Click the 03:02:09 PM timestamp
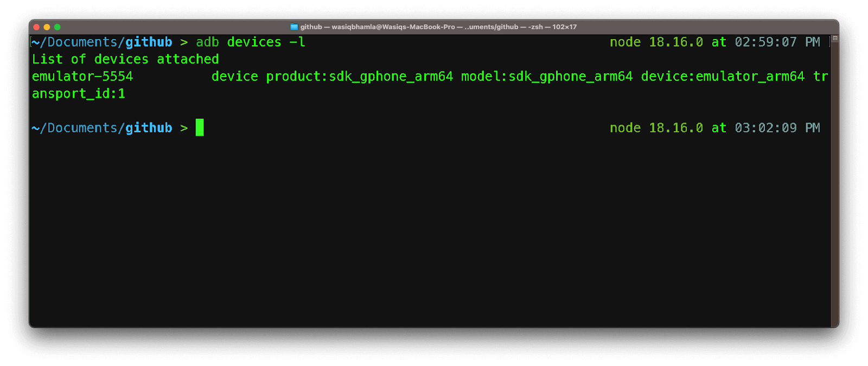868x366 pixels. tap(777, 128)
